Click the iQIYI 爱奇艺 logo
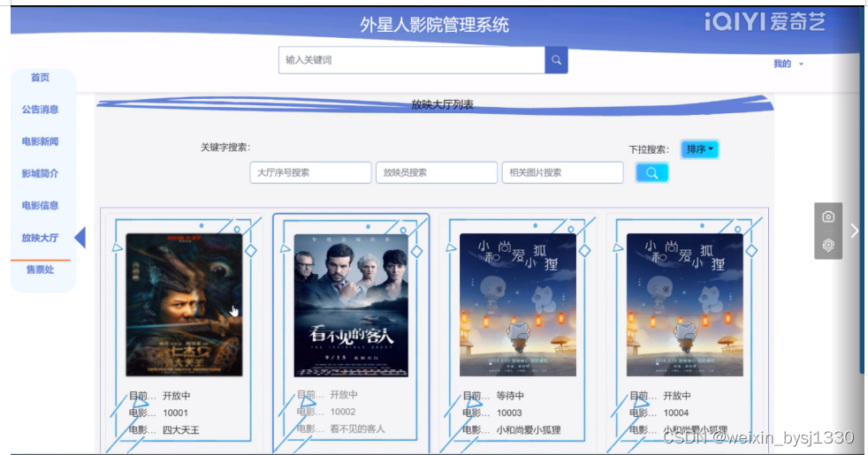This screenshot has height=455, width=868. pyautogui.click(x=765, y=22)
